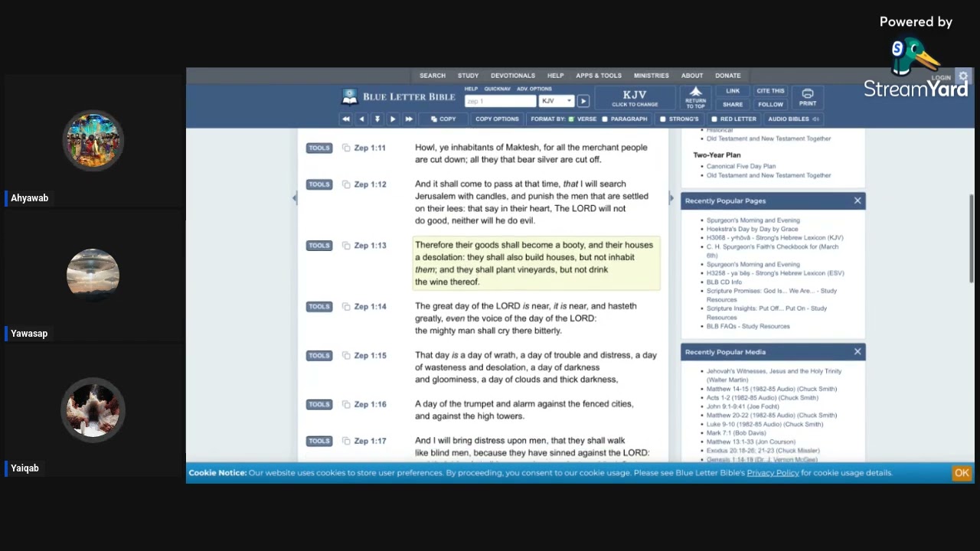This screenshot has width=980, height=551.
Task: Click the Audio Bibles speaker button
Action: 793,119
